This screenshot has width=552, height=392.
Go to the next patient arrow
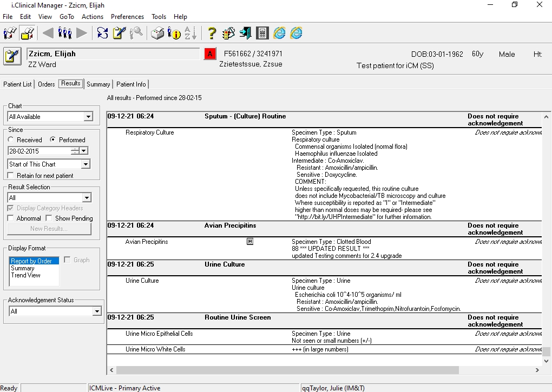(x=81, y=33)
